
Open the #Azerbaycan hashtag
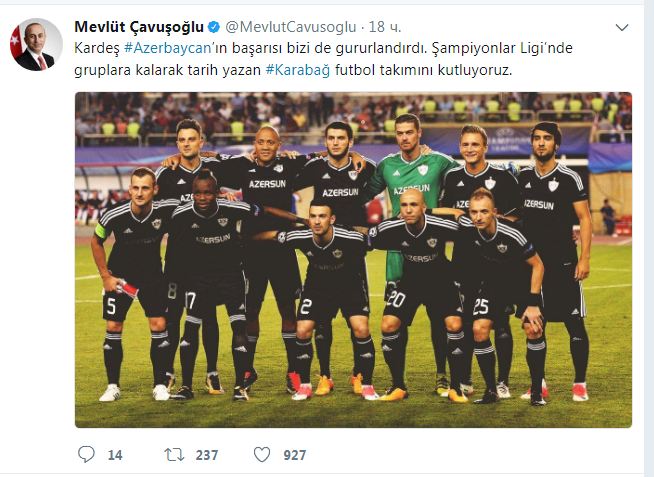168,48
